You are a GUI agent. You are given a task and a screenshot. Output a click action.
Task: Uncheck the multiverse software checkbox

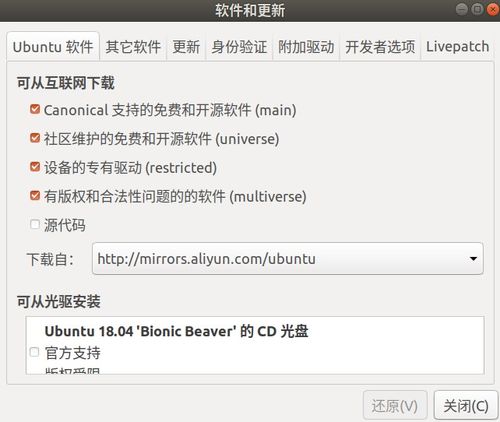(x=35, y=195)
